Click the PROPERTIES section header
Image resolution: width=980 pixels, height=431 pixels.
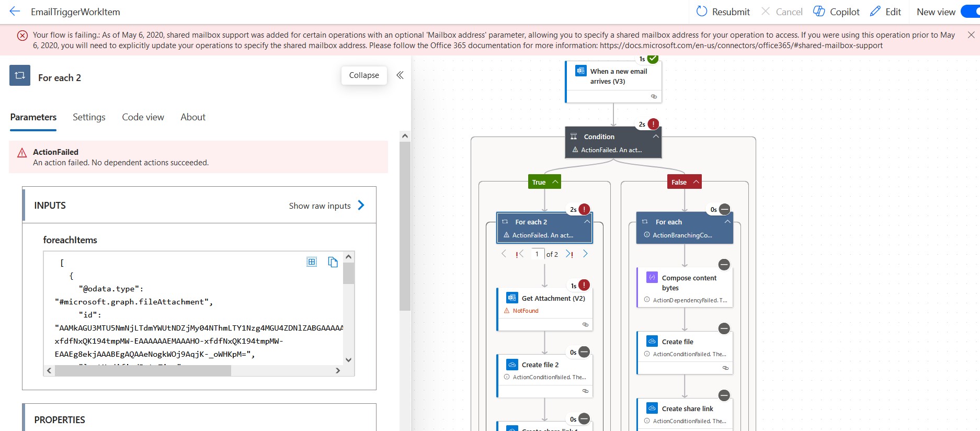click(60, 420)
